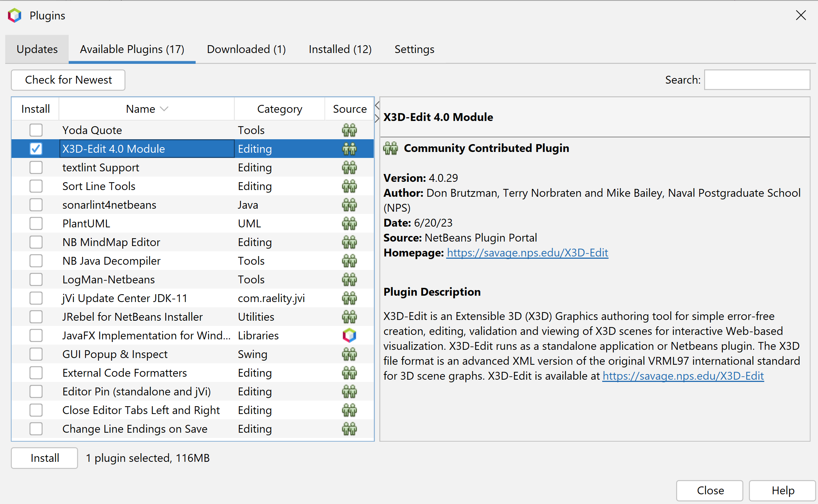Click the NetBeans cube source icon in JavaFX row
Image resolution: width=818 pixels, height=504 pixels.
349,335
